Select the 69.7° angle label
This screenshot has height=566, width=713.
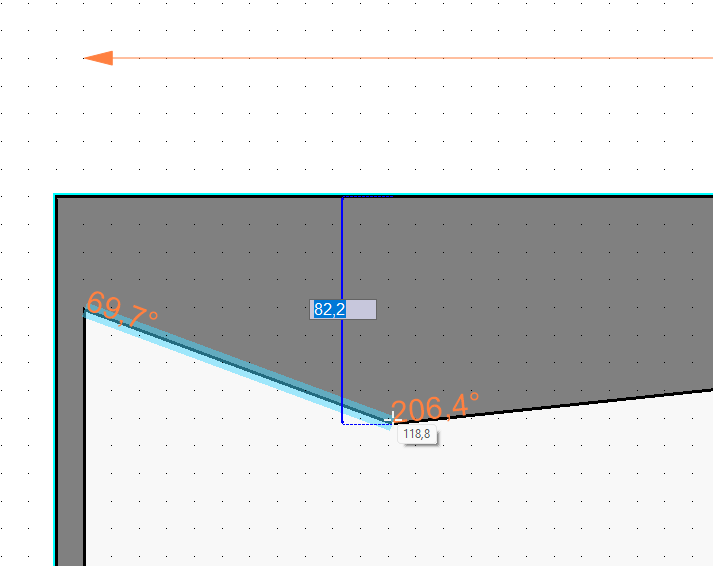(x=122, y=309)
